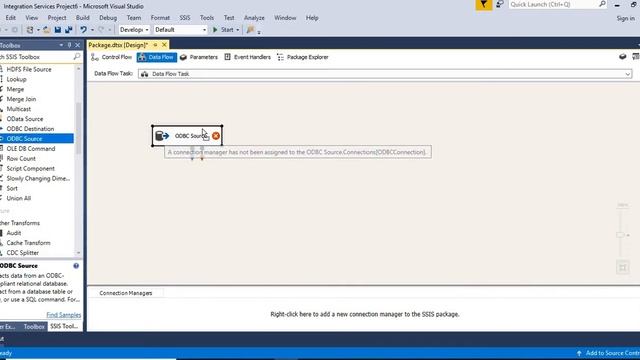Click the ODBC Source error icon on canvas
This screenshot has height=360, width=640.
(216, 136)
